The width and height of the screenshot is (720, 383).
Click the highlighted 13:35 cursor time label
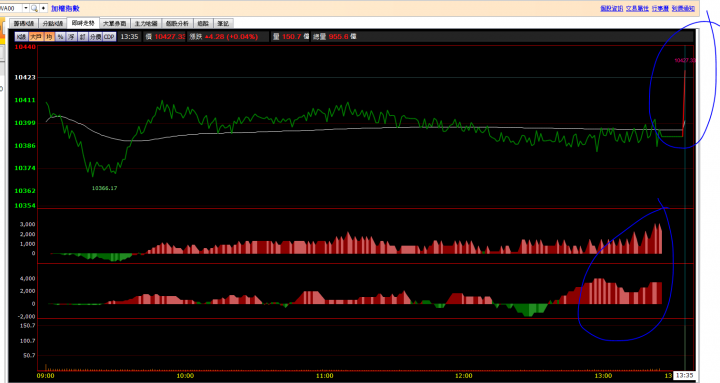click(x=684, y=376)
